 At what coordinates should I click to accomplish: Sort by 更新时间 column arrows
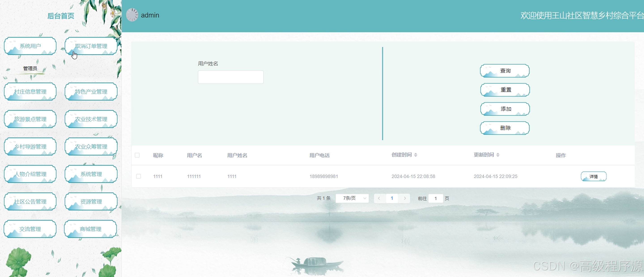click(498, 155)
